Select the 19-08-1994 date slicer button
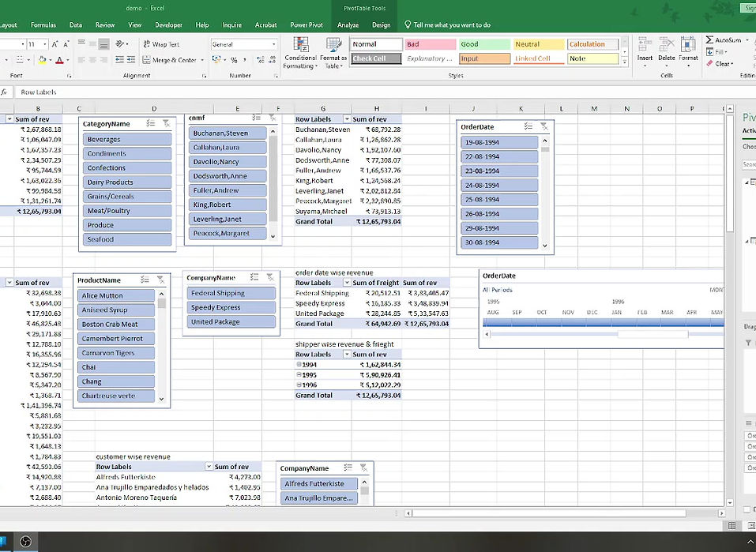756x552 pixels. coord(499,142)
